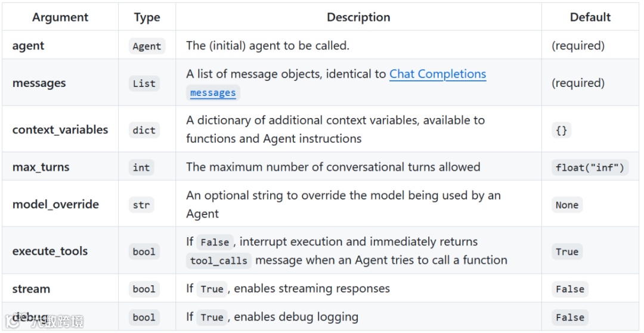The width and height of the screenshot is (644, 333).
Task: Click the execute_tools argument name
Action: [x=50, y=251]
